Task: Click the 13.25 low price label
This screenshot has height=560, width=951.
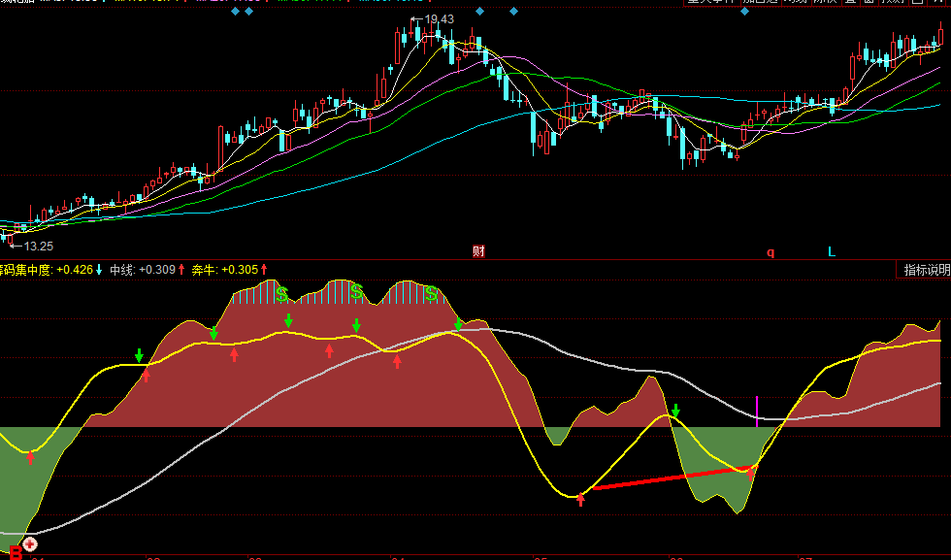Action: click(39, 247)
